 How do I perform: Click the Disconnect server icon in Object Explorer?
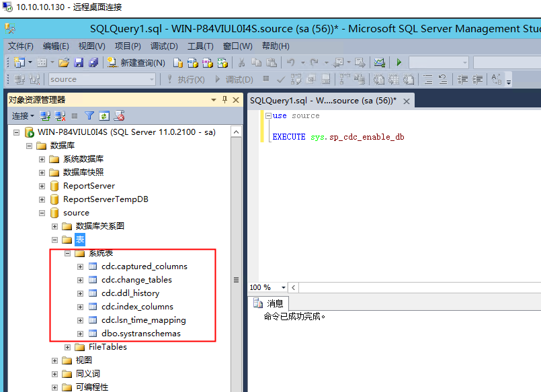click(60, 115)
